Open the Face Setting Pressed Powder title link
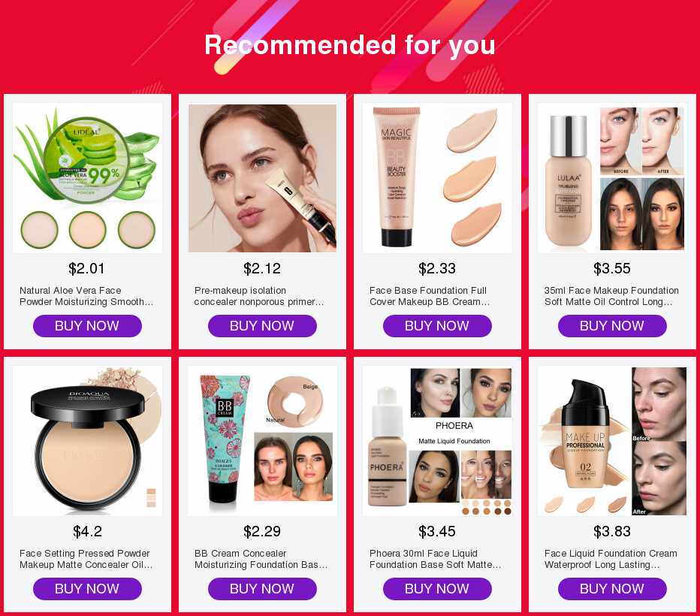 pyautogui.click(x=86, y=559)
